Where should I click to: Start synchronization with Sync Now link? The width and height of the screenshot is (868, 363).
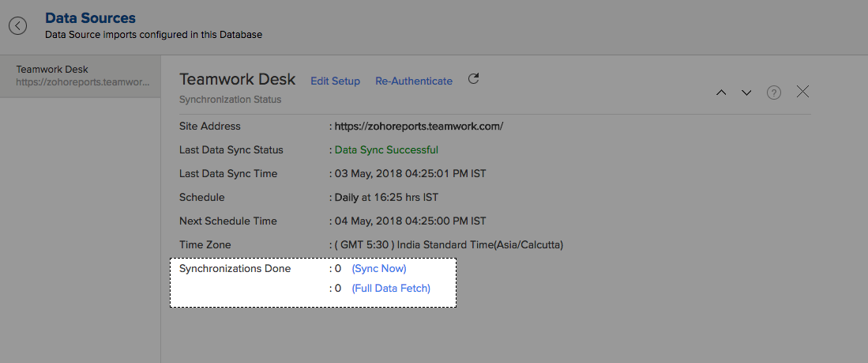pyautogui.click(x=379, y=268)
